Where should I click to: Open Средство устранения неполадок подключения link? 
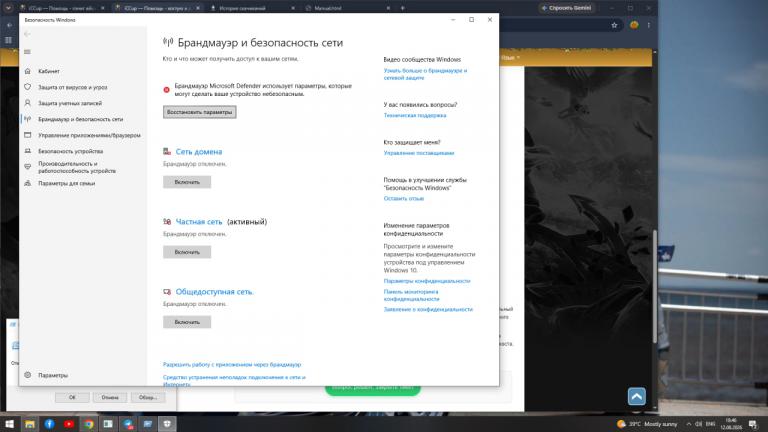[x=234, y=381]
